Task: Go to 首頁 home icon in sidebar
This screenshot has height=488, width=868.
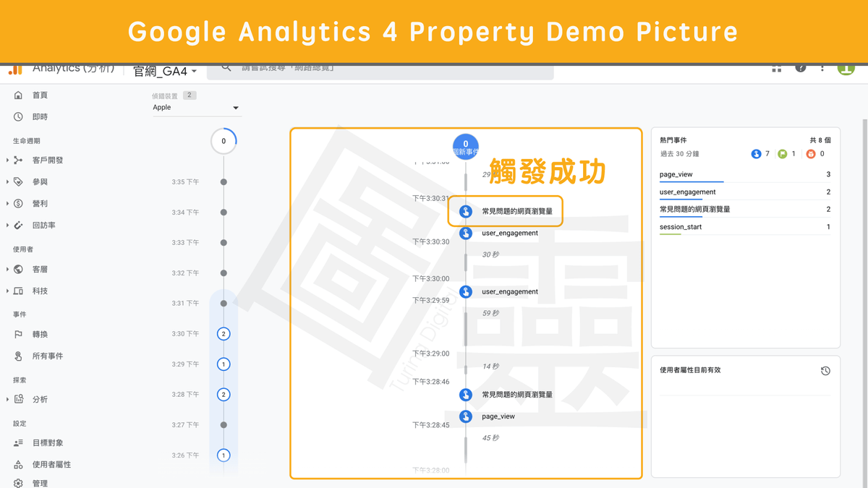Action: (x=18, y=95)
